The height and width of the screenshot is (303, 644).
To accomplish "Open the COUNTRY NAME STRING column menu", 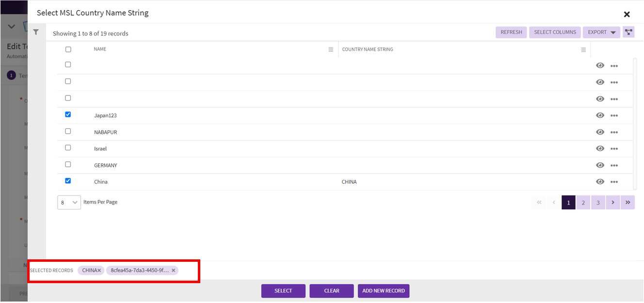I will tap(583, 49).
